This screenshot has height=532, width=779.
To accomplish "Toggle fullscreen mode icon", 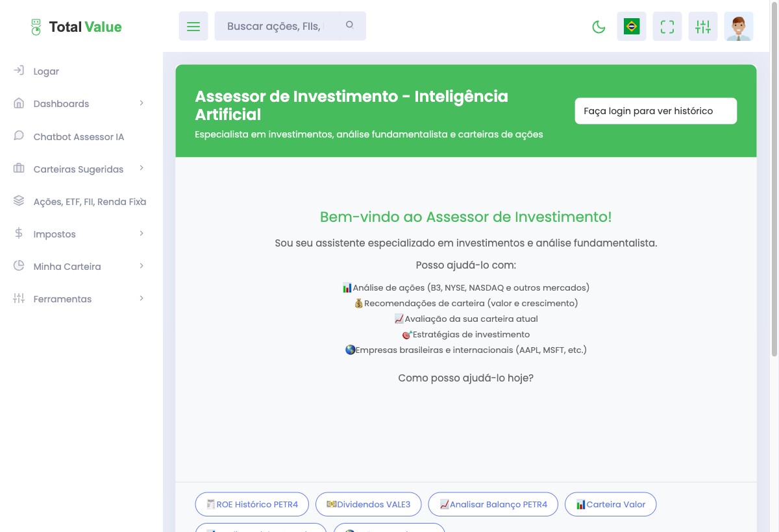I will (667, 26).
